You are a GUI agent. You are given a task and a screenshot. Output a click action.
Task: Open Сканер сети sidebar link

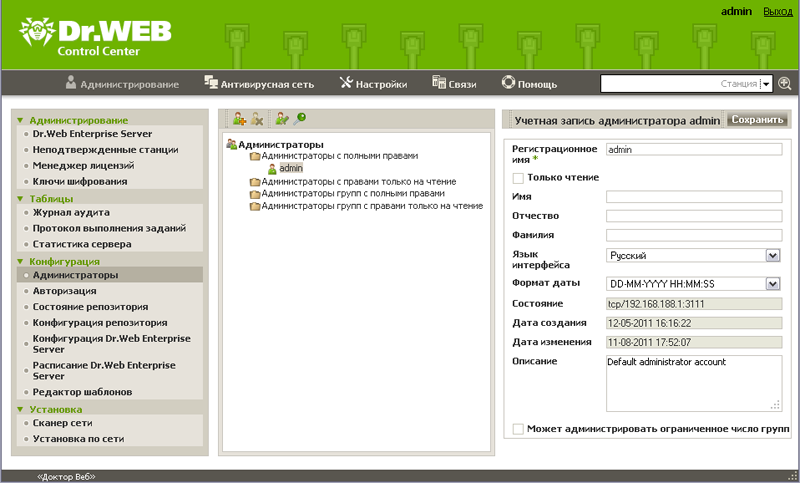click(63, 423)
